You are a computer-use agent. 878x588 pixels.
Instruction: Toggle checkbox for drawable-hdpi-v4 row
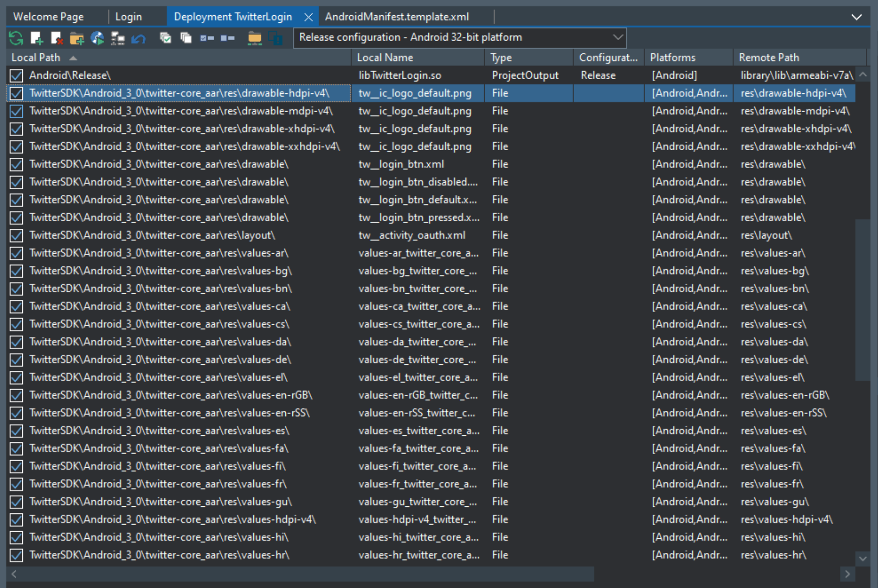pos(16,93)
